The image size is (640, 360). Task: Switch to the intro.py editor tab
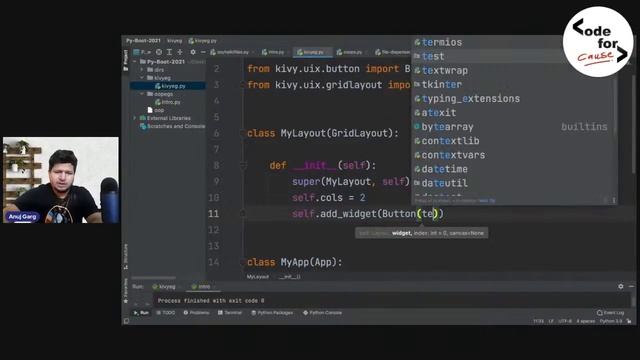coord(273,52)
